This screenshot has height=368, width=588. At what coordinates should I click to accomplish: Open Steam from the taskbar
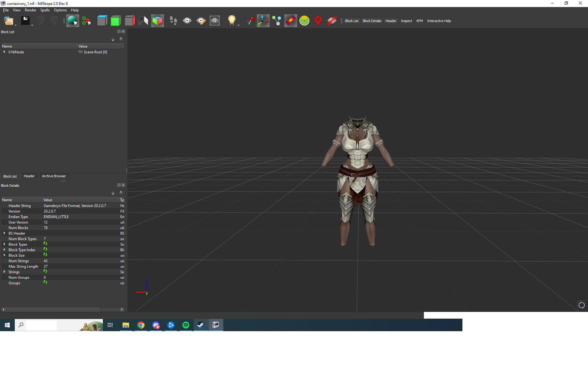[201, 325]
